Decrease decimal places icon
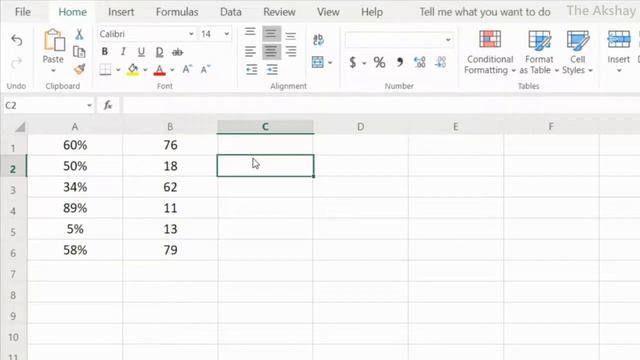Screen dimensions: 640x360 point(440,62)
